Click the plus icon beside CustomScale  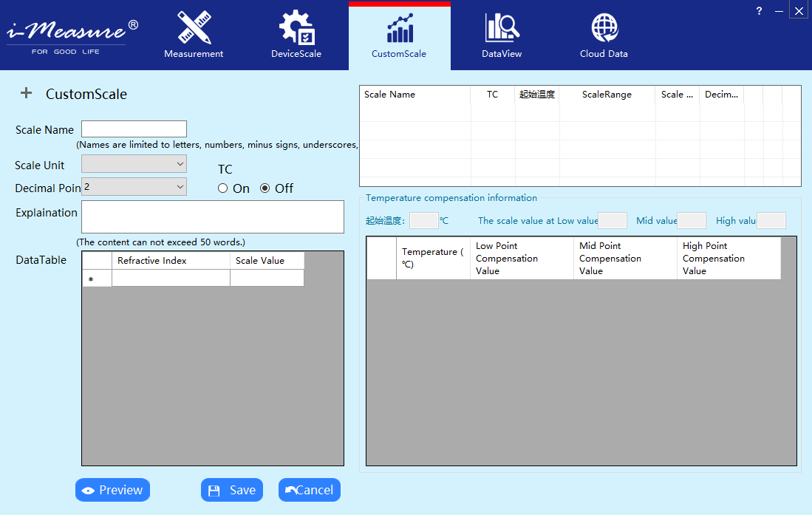pos(26,93)
